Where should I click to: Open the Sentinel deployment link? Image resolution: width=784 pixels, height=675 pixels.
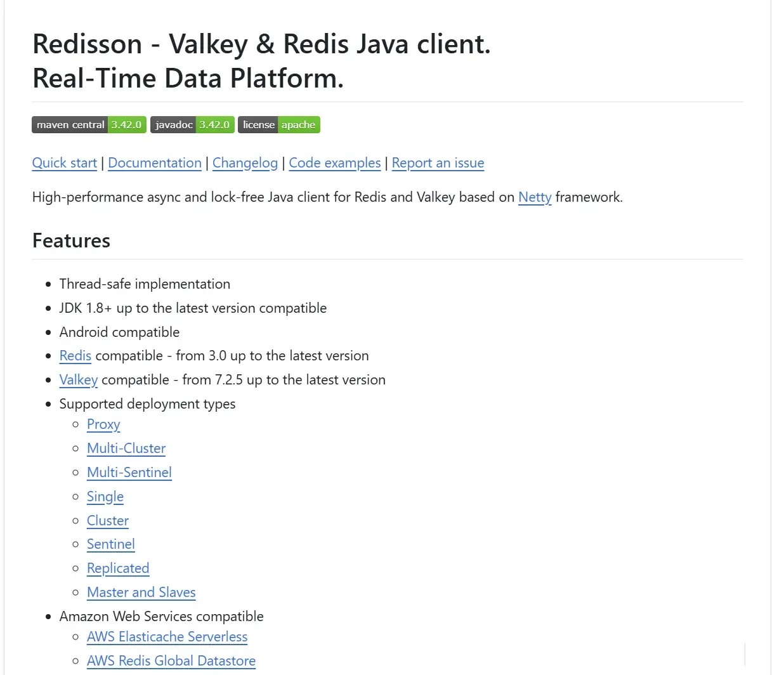tap(111, 544)
